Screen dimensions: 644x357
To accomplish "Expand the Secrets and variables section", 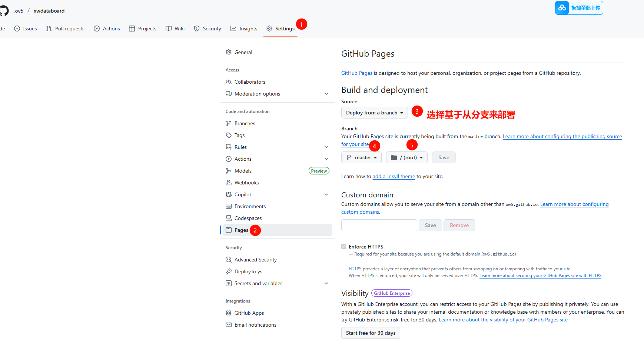I will pos(326,283).
